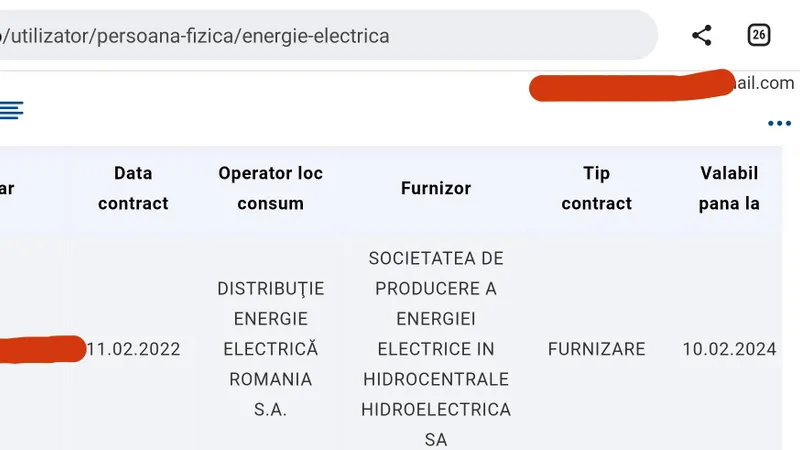Open the hamburger menu icon
800x450 pixels.
point(11,110)
